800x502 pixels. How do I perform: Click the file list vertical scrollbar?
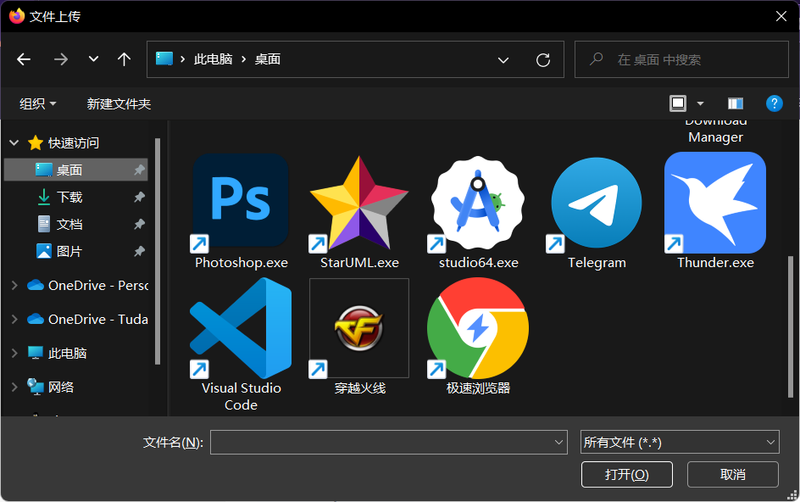(790, 327)
